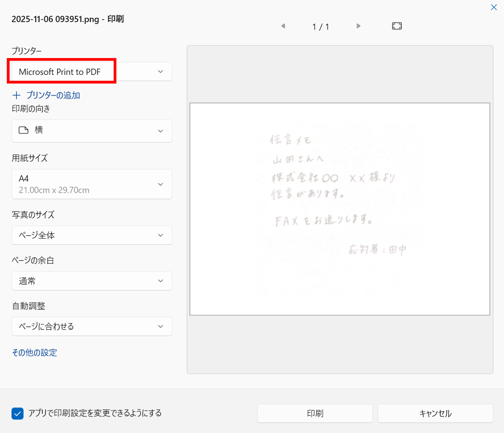Click the next page arrow
The width and height of the screenshot is (504, 433).
click(x=359, y=26)
